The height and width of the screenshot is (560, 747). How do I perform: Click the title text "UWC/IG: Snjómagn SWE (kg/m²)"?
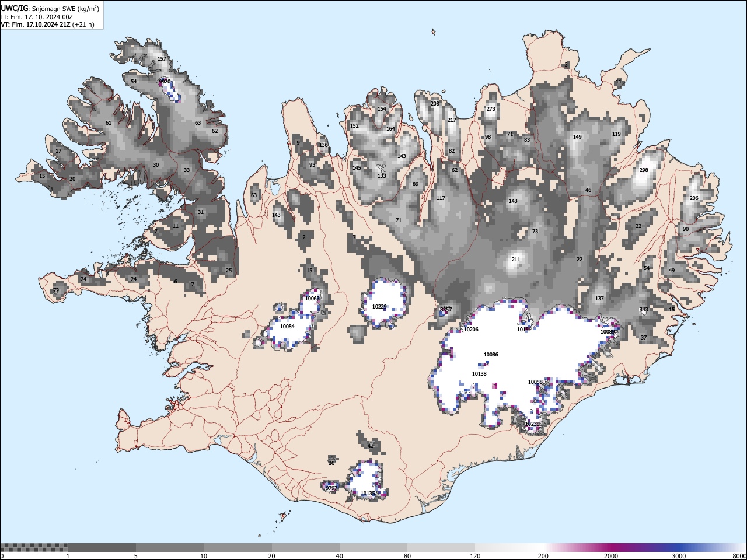(50, 8)
